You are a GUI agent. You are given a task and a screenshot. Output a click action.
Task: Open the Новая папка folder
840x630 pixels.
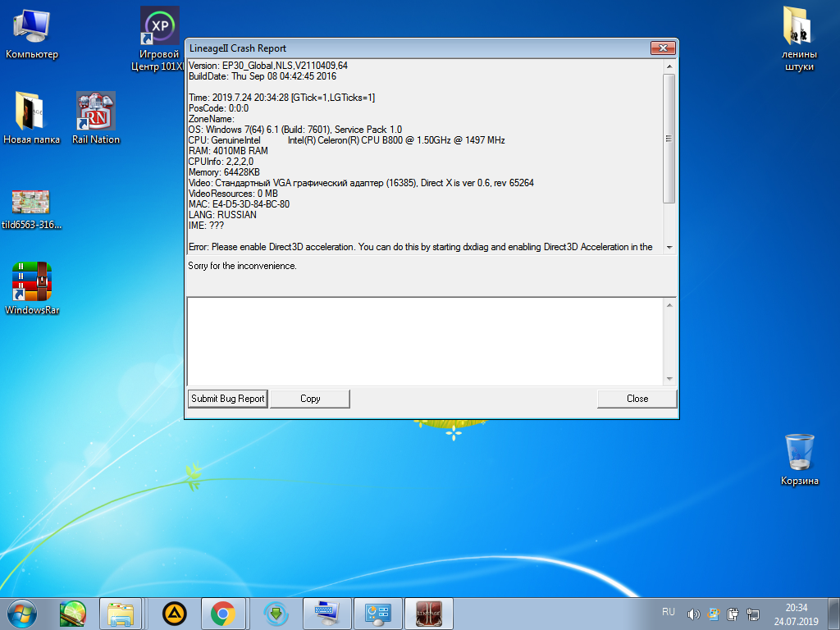coord(31,112)
